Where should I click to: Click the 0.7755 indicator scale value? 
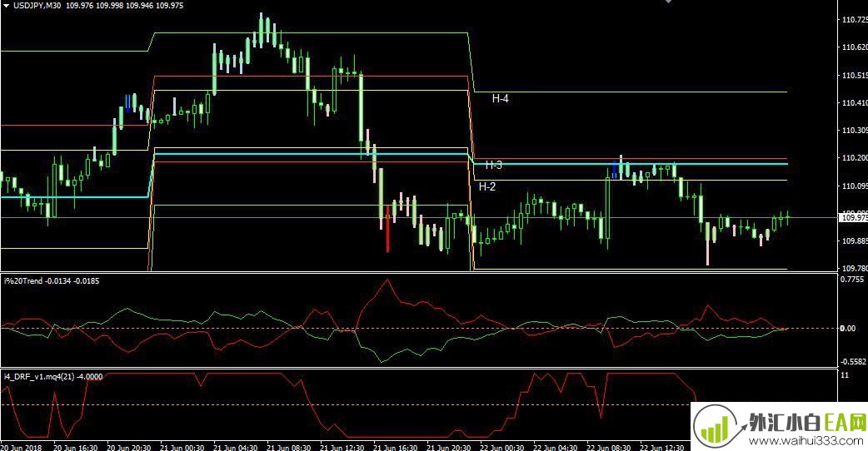click(852, 280)
